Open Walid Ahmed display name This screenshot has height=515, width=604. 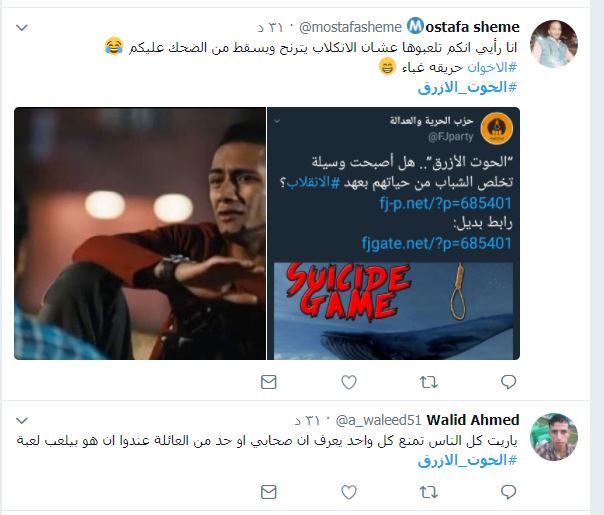coord(473,419)
